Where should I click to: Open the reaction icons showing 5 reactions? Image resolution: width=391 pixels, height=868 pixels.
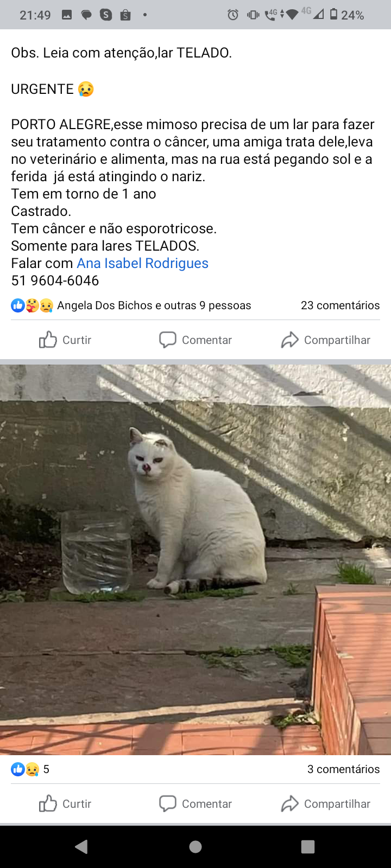25,769
